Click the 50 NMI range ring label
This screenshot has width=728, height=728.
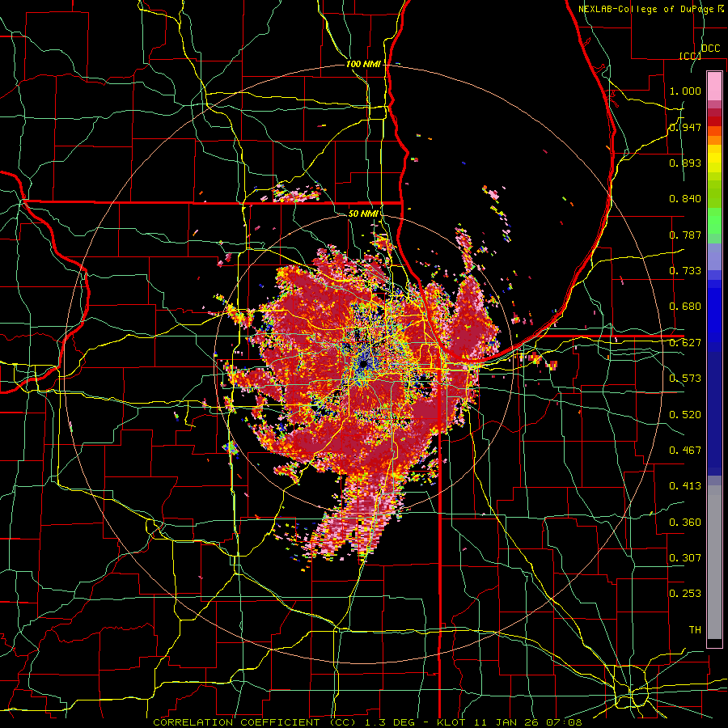[x=363, y=214]
